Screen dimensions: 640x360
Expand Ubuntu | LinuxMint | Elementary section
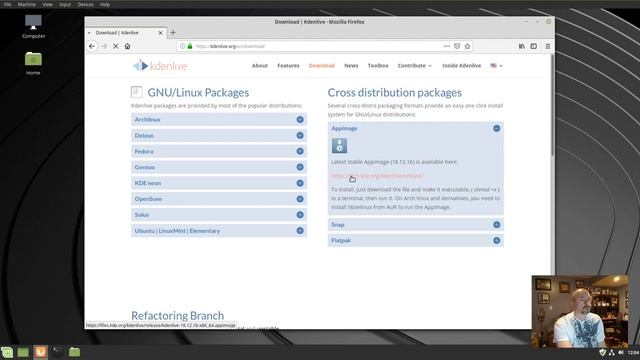coord(219,231)
